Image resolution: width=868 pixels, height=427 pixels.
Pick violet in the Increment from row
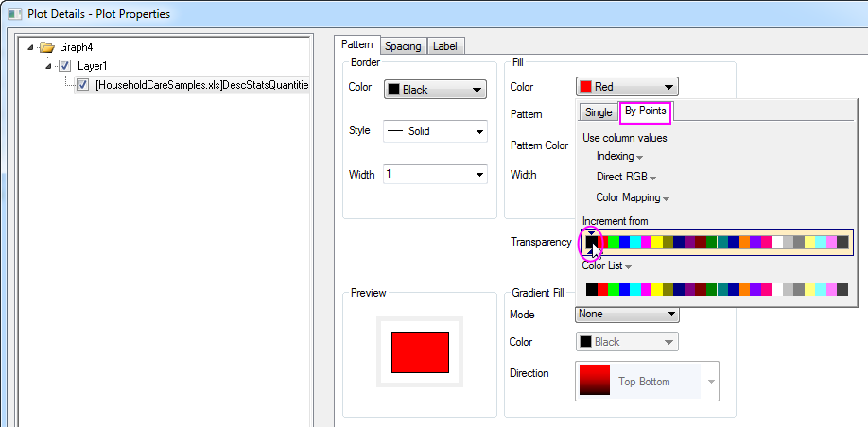point(755,242)
